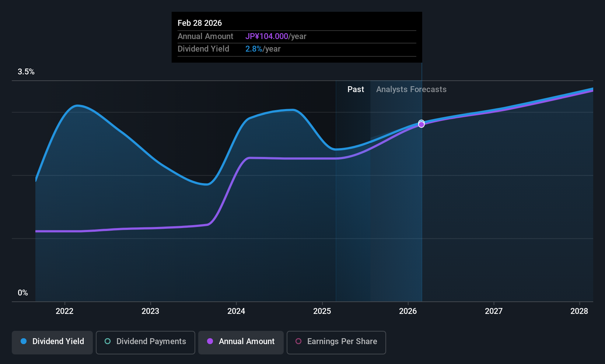The width and height of the screenshot is (605, 364).
Task: Click the 2023 x-axis label
Action: (150, 311)
